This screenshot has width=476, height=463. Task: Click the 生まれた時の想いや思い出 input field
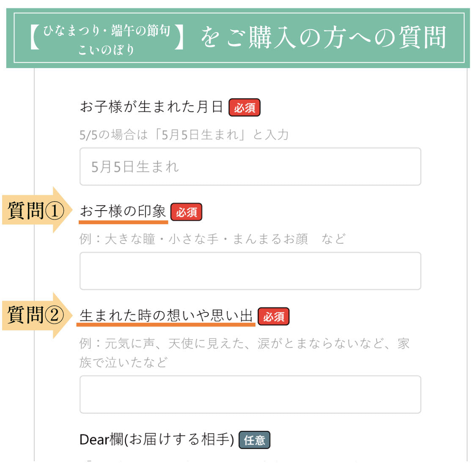[x=250, y=395]
